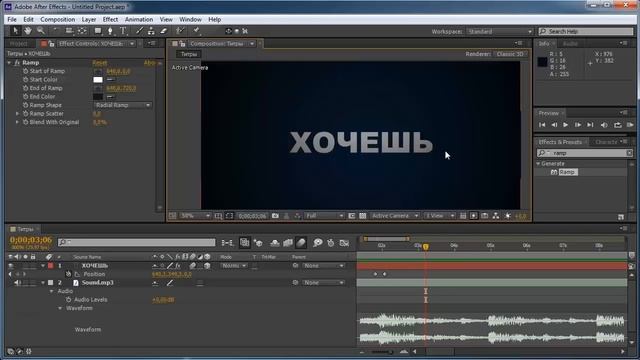This screenshot has width=640, height=360.
Task: Open the Full resolution dropdown
Action: (324, 216)
